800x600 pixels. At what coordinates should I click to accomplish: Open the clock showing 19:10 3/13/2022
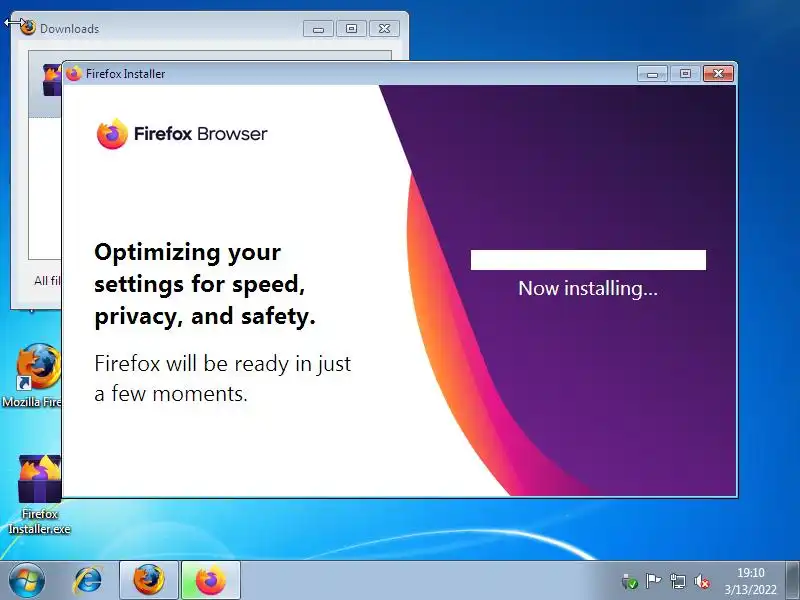coord(751,581)
